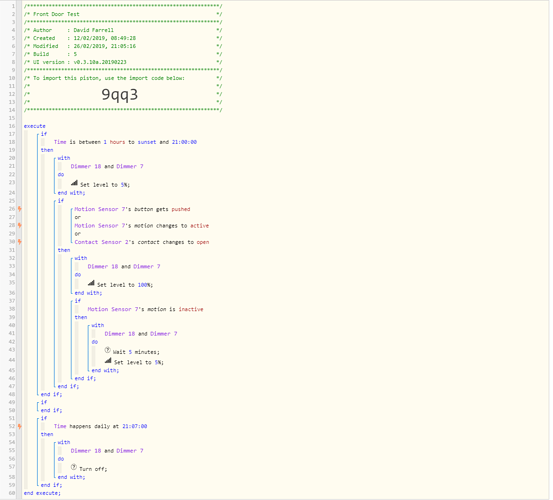Click the 'execute' keyword on line 16
This screenshot has width=553, height=500.
tap(35, 126)
